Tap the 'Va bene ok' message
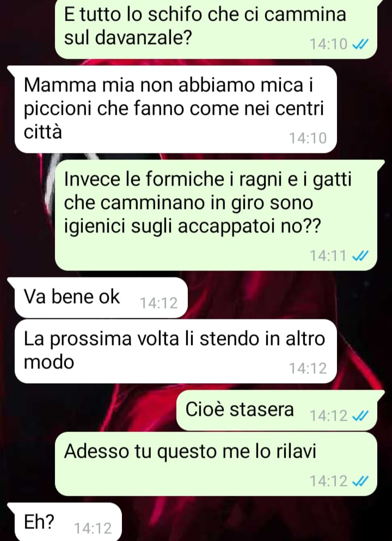392x541 pixels. tap(101, 297)
